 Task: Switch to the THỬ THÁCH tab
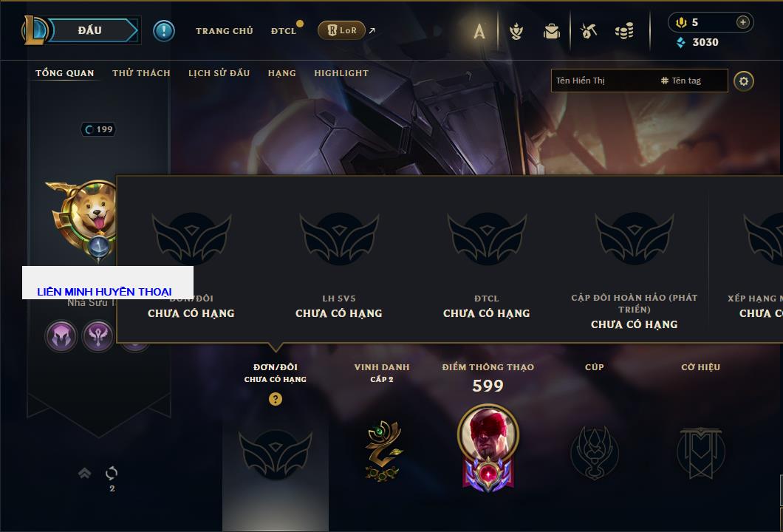141,73
